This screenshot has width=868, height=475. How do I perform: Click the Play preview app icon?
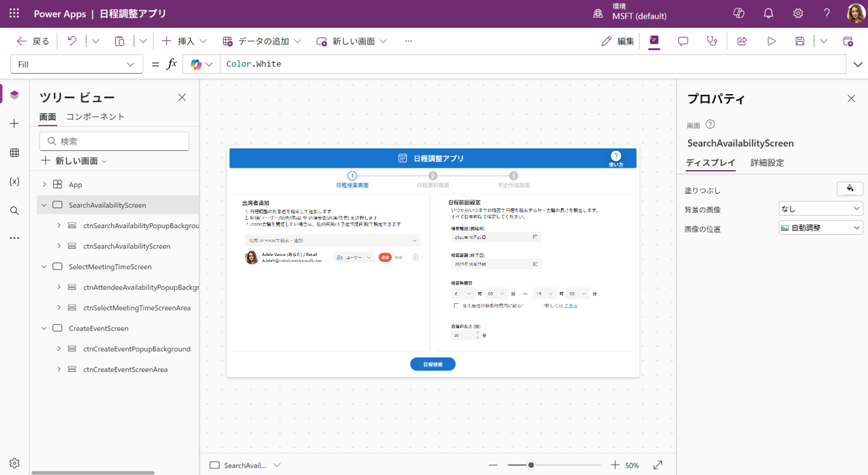pos(771,42)
